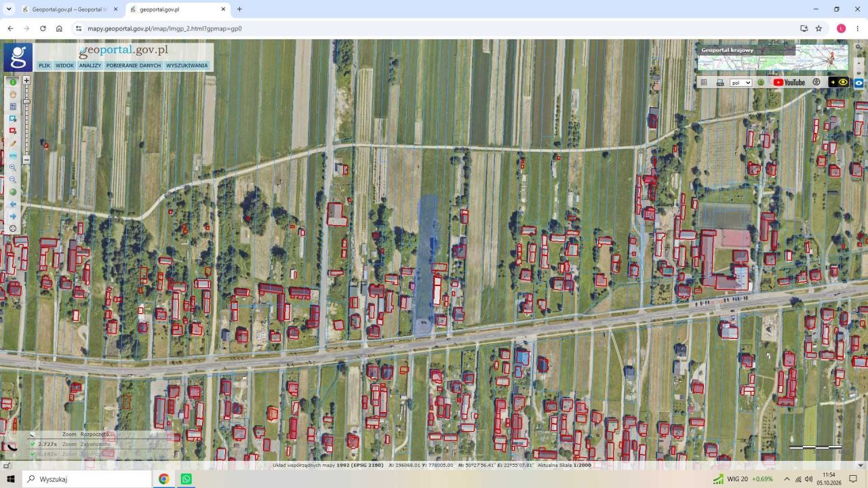Open WhatsApp from the Windows taskbar
This screenshot has height=488, width=868.
coord(186,479)
